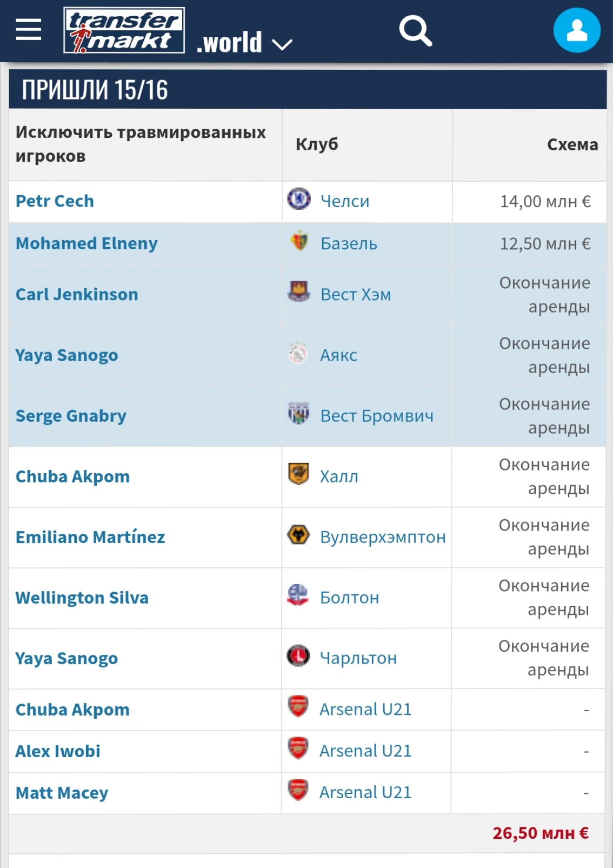
Task: Open the hamburger navigation menu
Action: 29,29
